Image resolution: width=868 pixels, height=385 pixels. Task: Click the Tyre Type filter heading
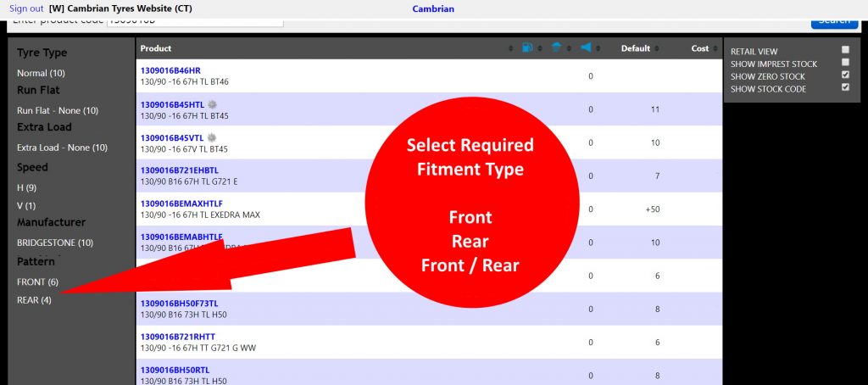click(x=42, y=53)
